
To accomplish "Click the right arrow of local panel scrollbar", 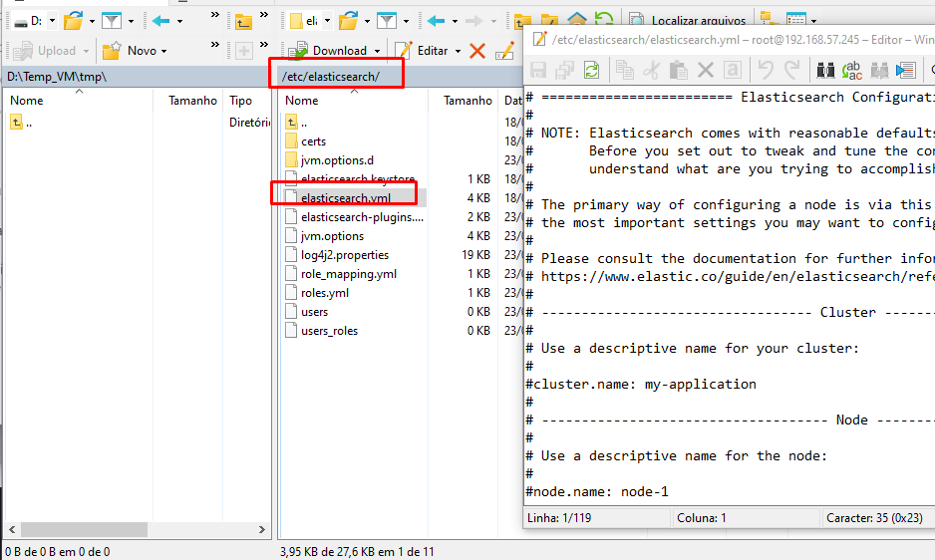I will [x=262, y=529].
